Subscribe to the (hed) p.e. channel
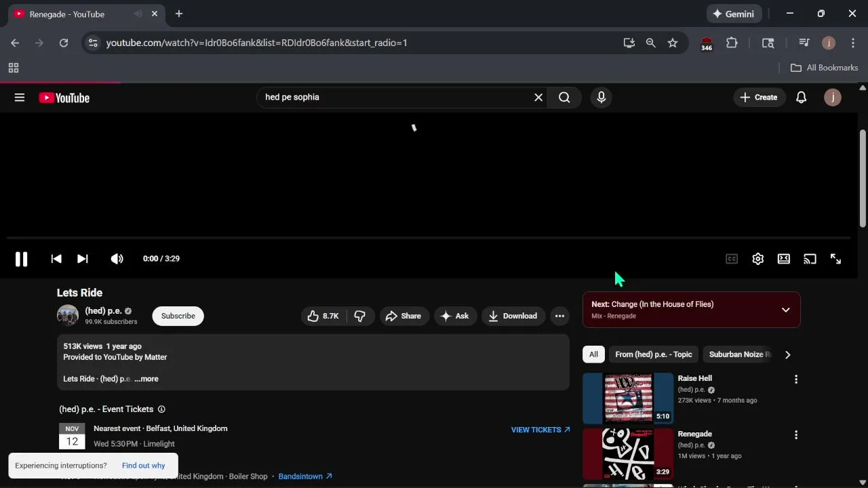Viewport: 868px width, 488px height. pos(178,316)
